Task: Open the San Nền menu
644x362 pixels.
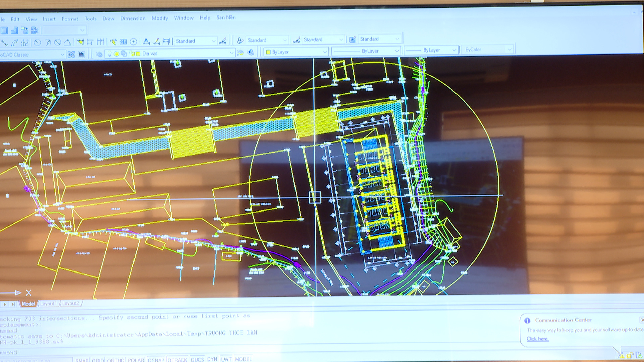Action: pyautogui.click(x=226, y=17)
